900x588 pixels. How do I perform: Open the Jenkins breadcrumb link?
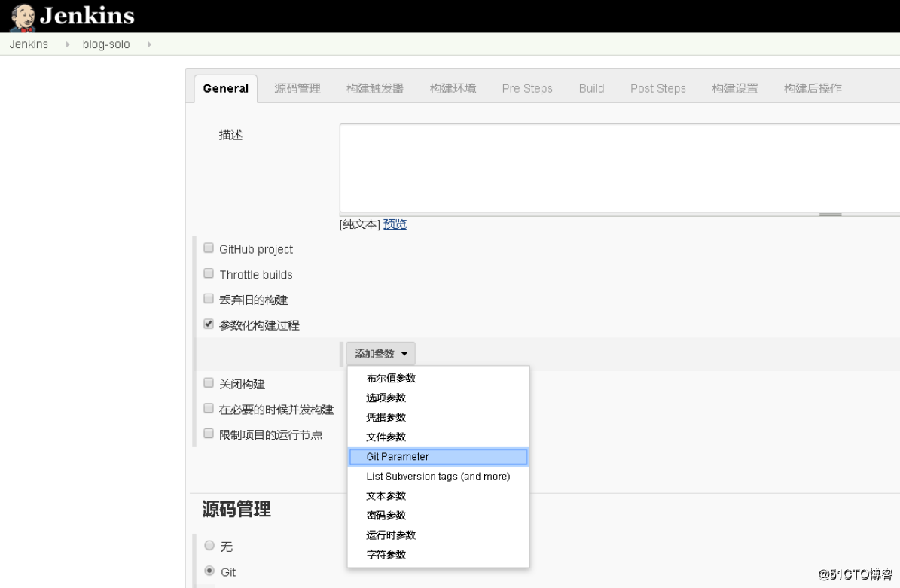coord(29,44)
